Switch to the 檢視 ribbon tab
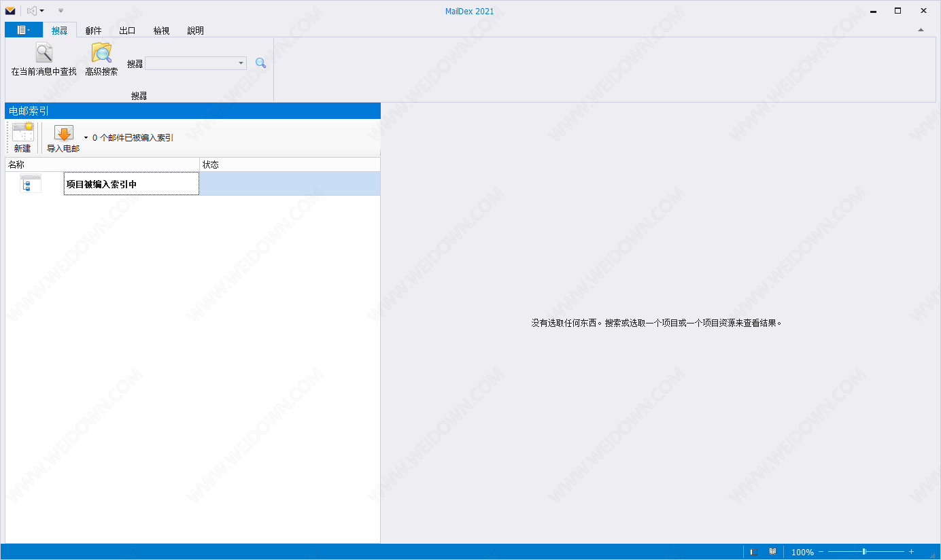 (x=161, y=31)
